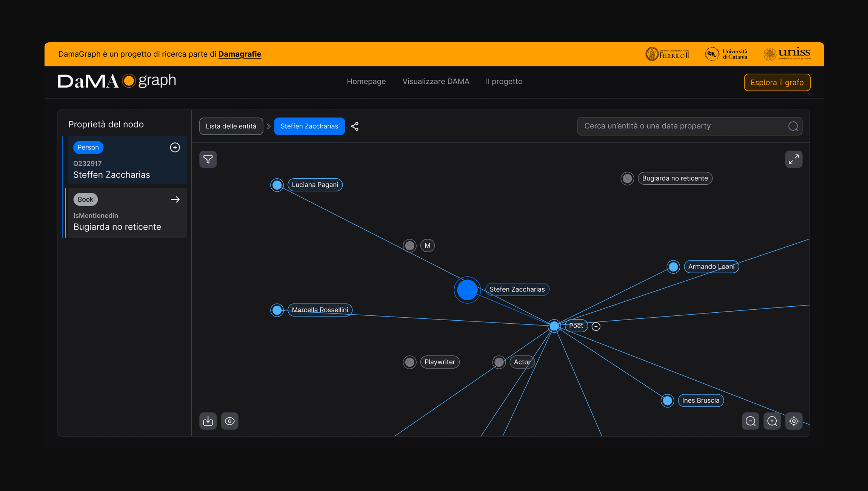This screenshot has width=868, height=491.
Task: Toggle graph visibility with eye icon
Action: 229,421
